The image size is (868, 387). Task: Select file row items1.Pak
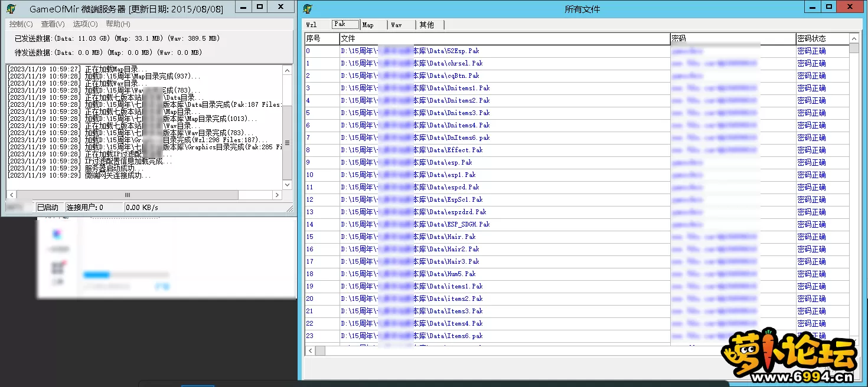[x=577, y=286]
